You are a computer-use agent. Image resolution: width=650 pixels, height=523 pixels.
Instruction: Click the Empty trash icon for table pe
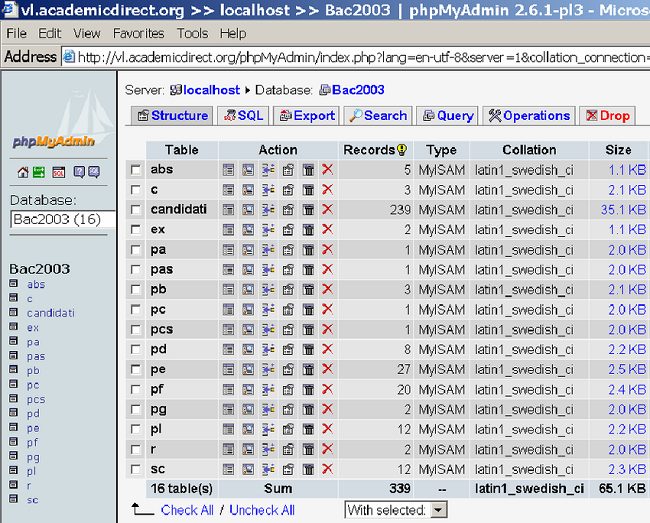(x=308, y=369)
